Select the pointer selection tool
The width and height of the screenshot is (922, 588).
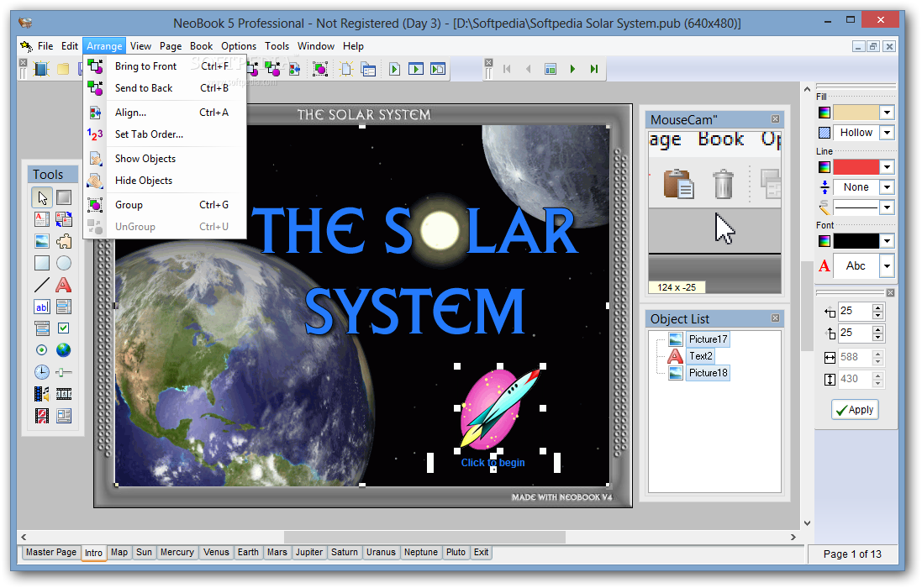pyautogui.click(x=42, y=197)
